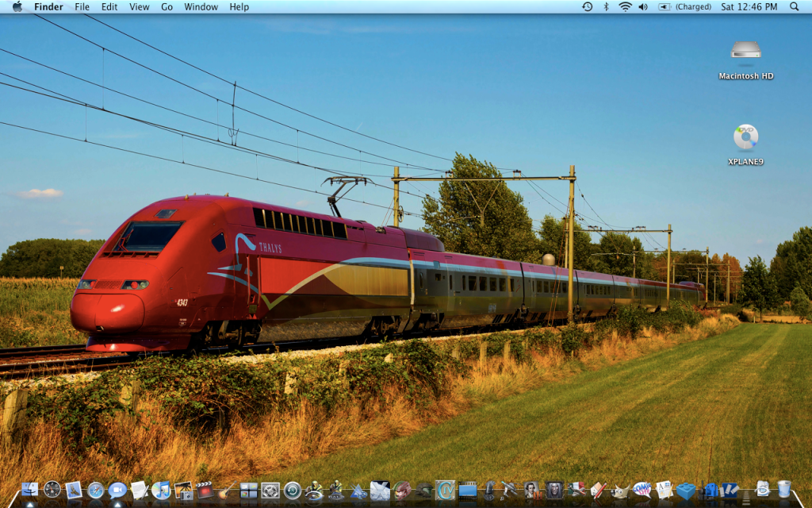Image resolution: width=812 pixels, height=508 pixels.
Task: Open the Dashboard gauge icon
Action: (52, 490)
